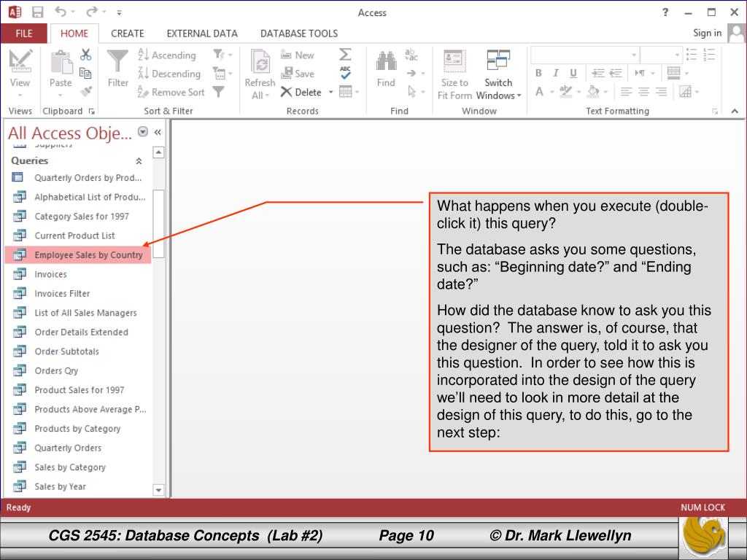
Task: Sort Ascending from the ribbon
Action: (x=167, y=55)
